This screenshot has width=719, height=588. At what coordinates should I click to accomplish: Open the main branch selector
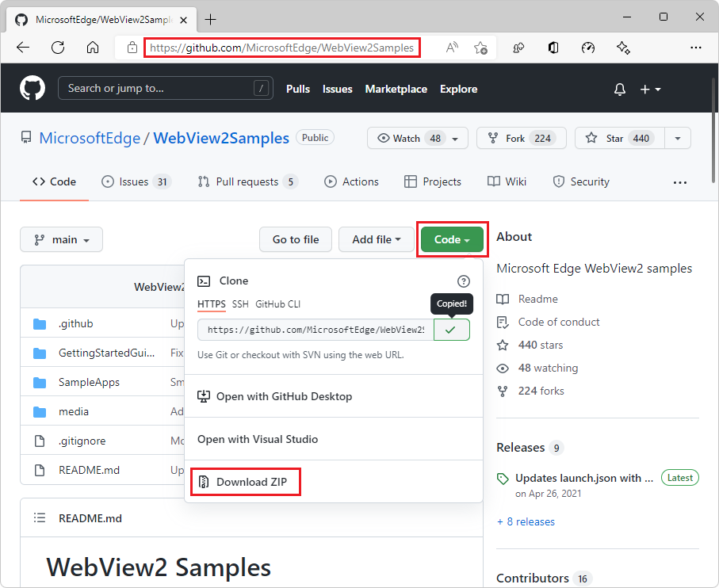[x=61, y=239]
